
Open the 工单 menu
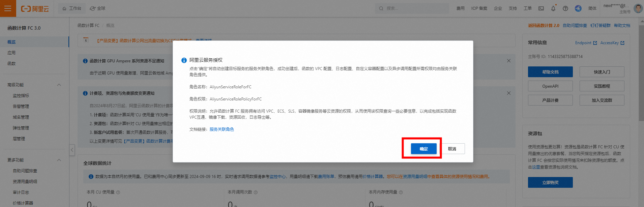coord(528,8)
